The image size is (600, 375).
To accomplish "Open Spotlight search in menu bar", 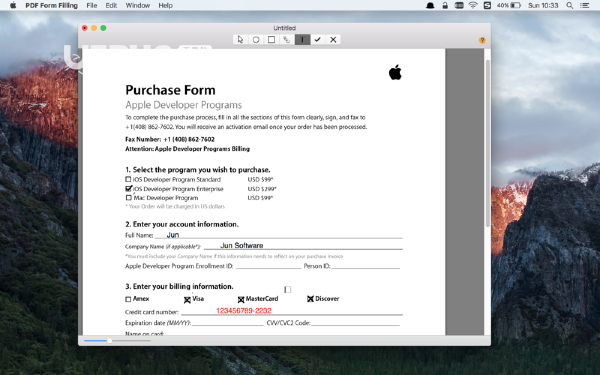I will click(569, 5).
